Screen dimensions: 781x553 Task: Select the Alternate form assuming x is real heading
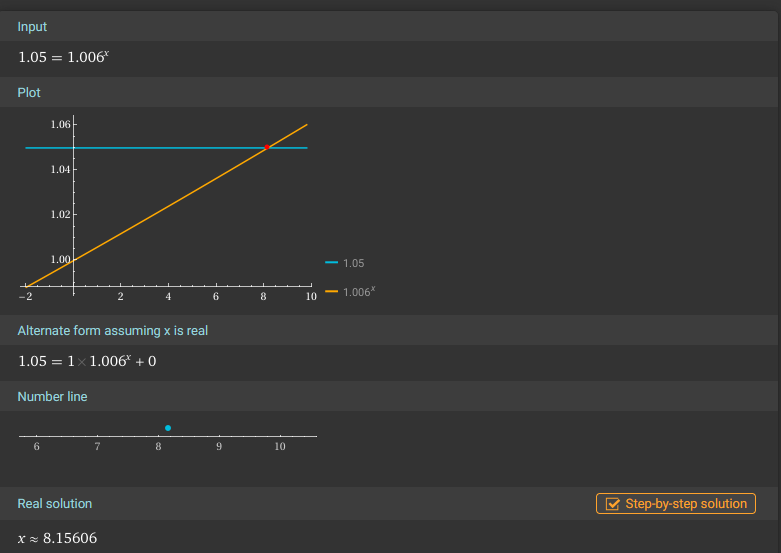click(113, 331)
